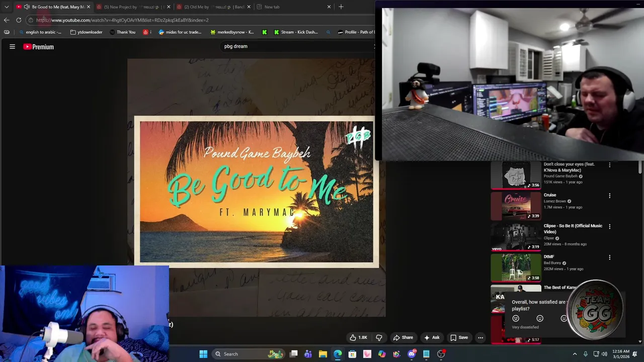
Task: Click the address bar URL field
Action: [201, 20]
